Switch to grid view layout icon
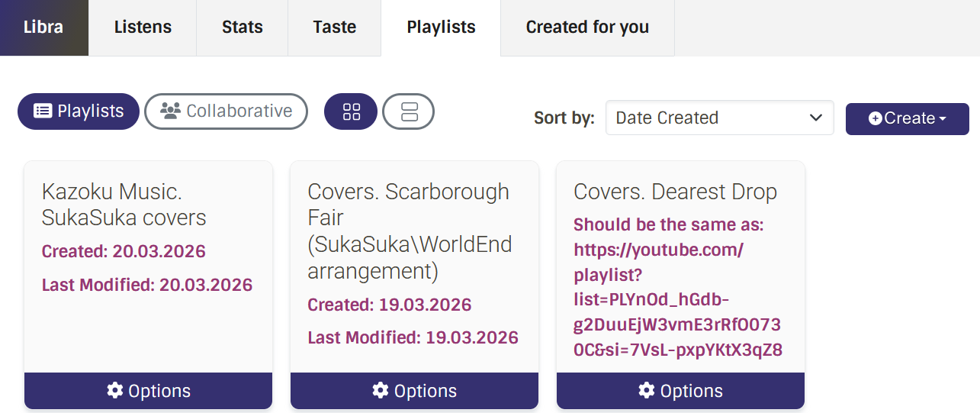 (x=351, y=111)
